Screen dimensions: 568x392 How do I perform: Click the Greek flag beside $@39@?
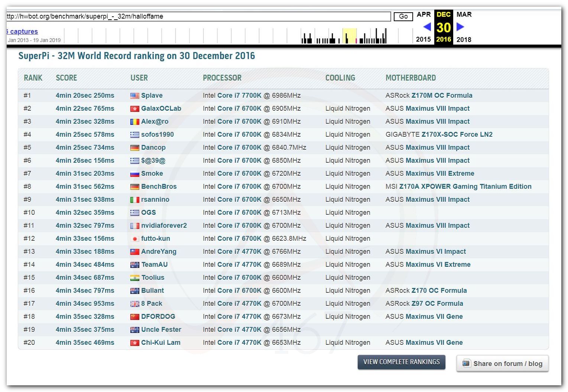pyautogui.click(x=135, y=161)
